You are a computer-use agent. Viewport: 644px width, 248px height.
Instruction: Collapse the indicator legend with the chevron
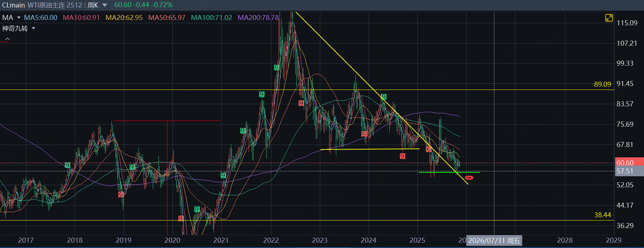pos(7,39)
